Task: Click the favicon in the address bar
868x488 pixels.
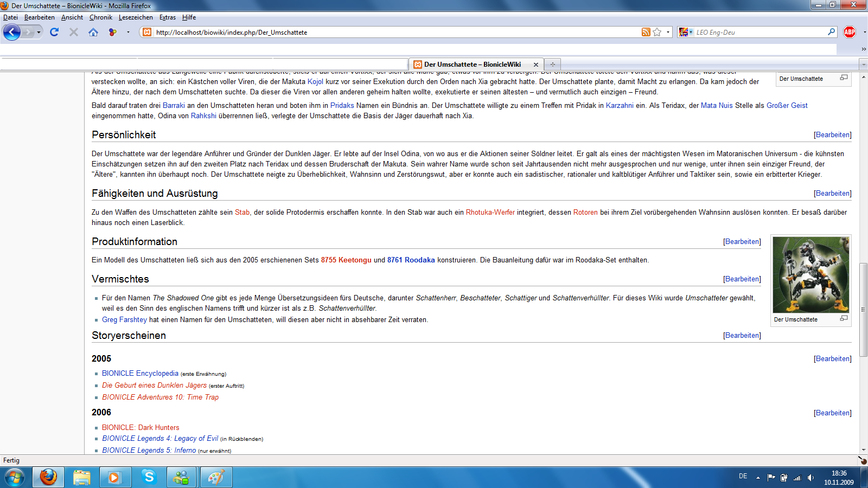Action: pos(146,32)
